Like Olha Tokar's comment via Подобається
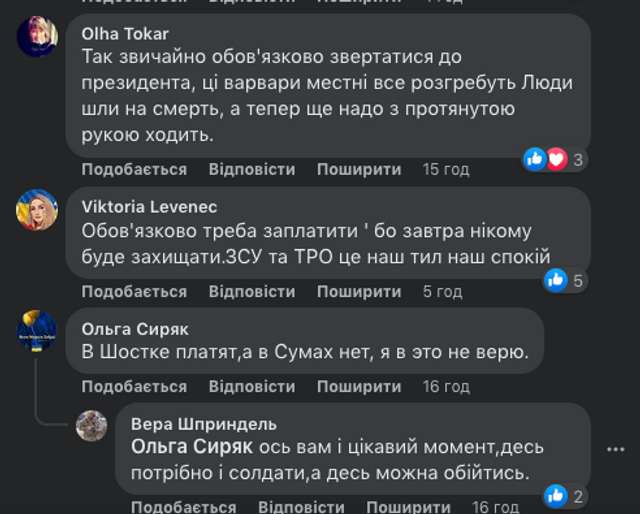The width and height of the screenshot is (640, 514). pyautogui.click(x=134, y=170)
